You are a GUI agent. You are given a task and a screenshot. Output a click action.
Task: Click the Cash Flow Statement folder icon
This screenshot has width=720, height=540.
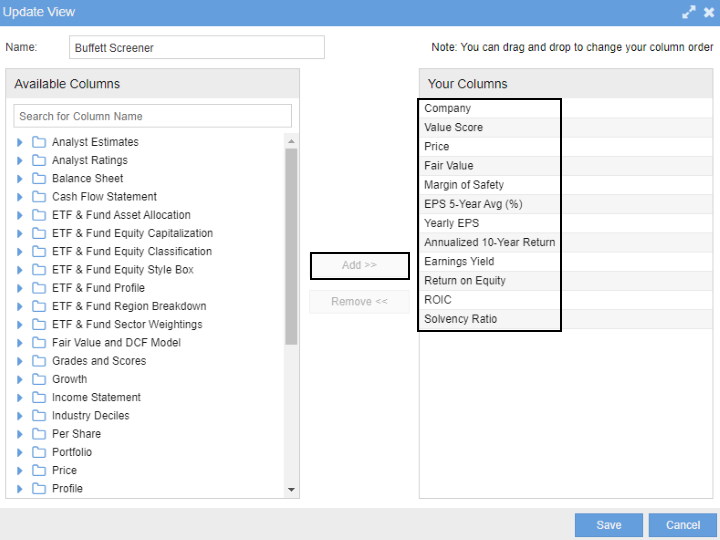(39, 197)
